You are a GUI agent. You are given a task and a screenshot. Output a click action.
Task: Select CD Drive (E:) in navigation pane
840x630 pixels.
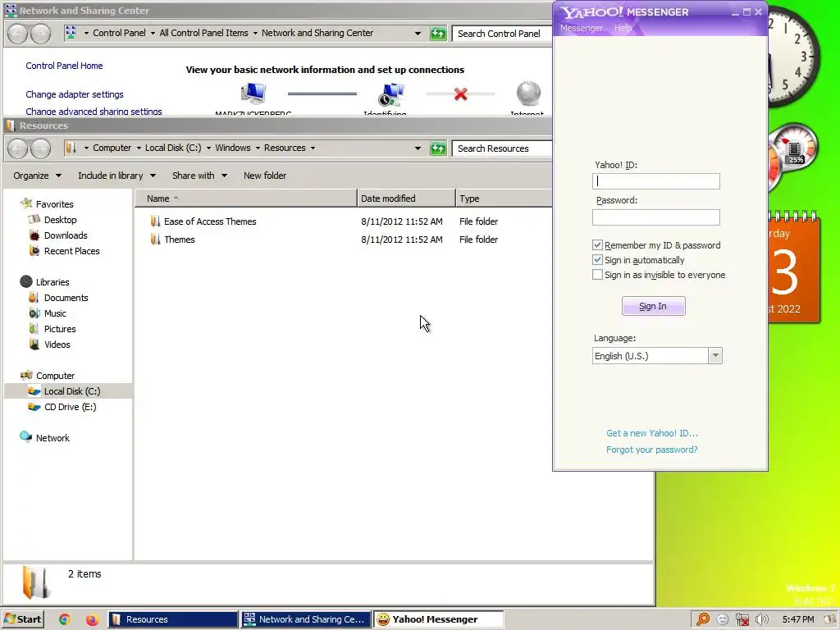(x=70, y=407)
